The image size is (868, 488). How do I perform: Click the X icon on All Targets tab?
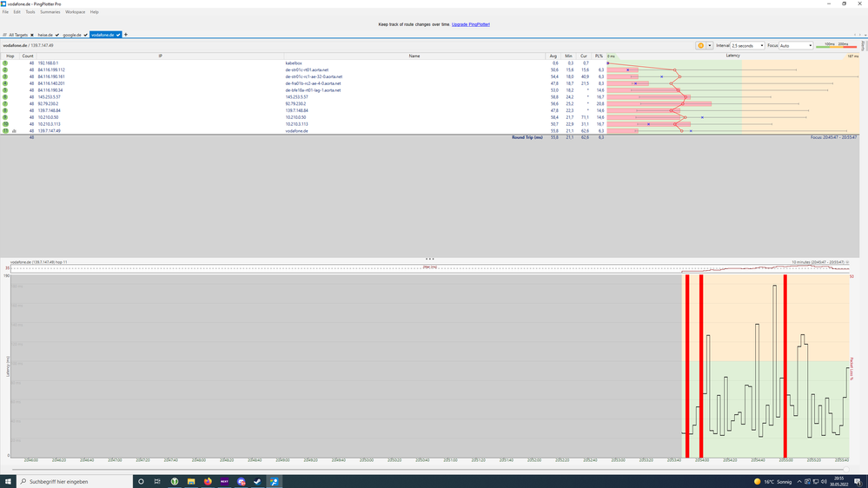tap(32, 35)
